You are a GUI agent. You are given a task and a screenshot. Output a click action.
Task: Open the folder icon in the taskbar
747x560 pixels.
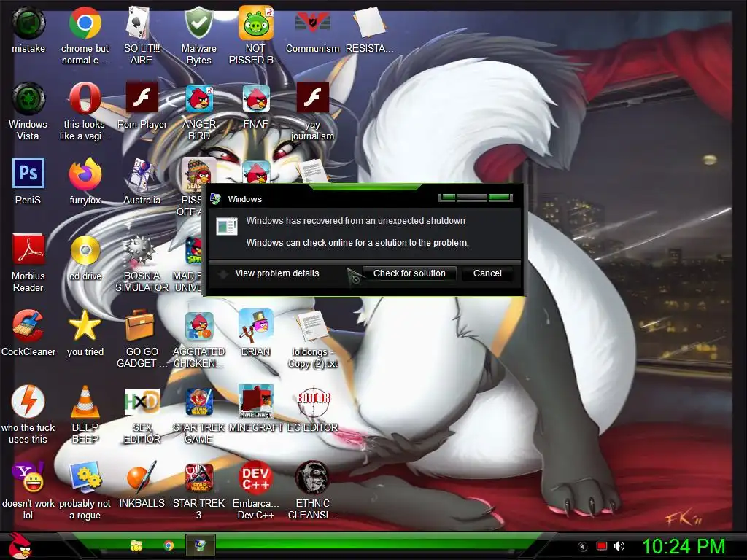click(136, 545)
